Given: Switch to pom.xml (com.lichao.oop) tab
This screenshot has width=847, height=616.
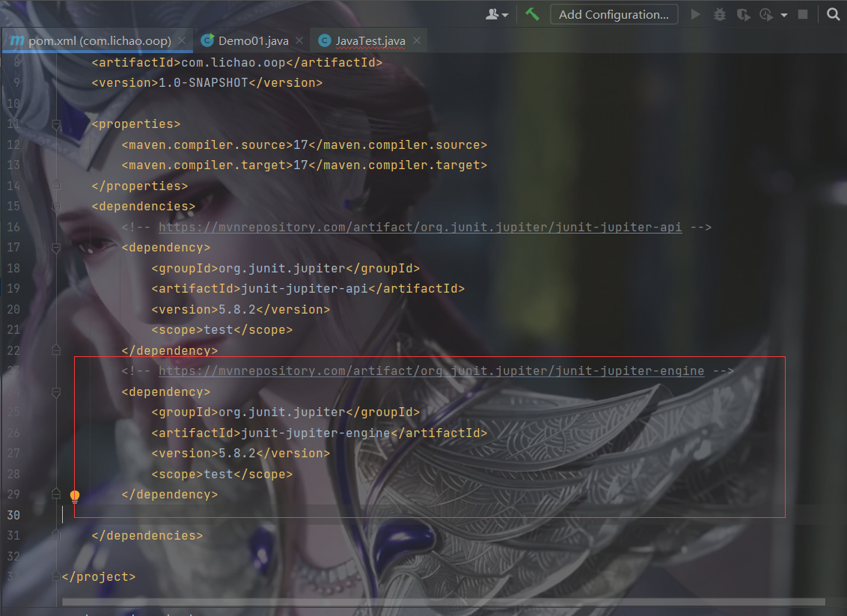Looking at the screenshot, I should tap(99, 40).
